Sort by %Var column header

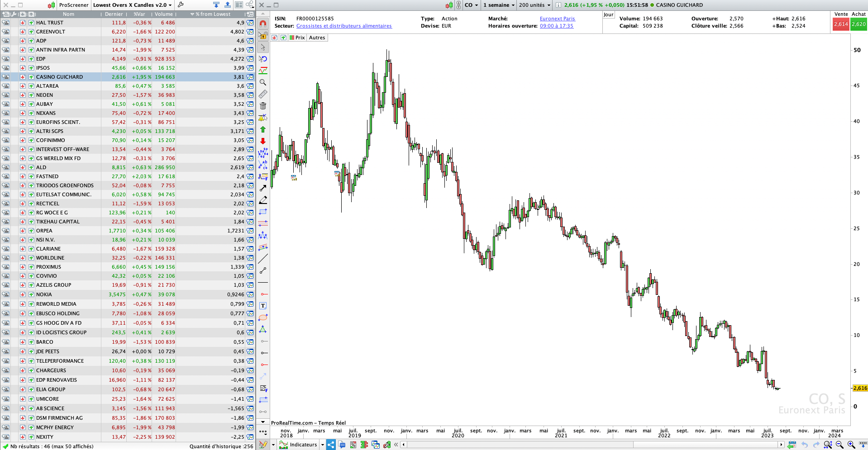coord(139,14)
